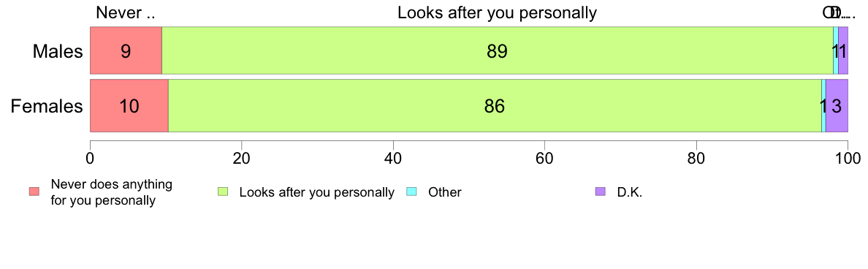Click the axis tick label 100
This screenshot has width=868, height=269.
pos(848,159)
